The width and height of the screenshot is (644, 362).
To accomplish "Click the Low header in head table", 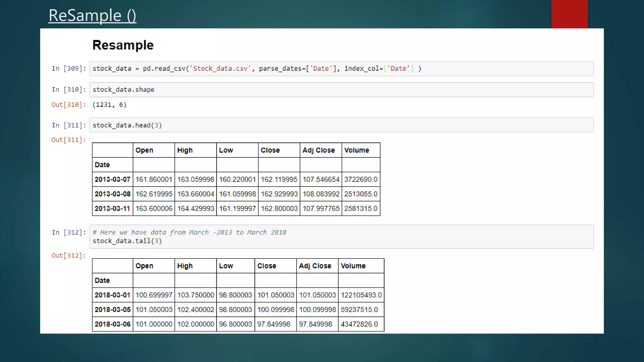I will pyautogui.click(x=226, y=150).
